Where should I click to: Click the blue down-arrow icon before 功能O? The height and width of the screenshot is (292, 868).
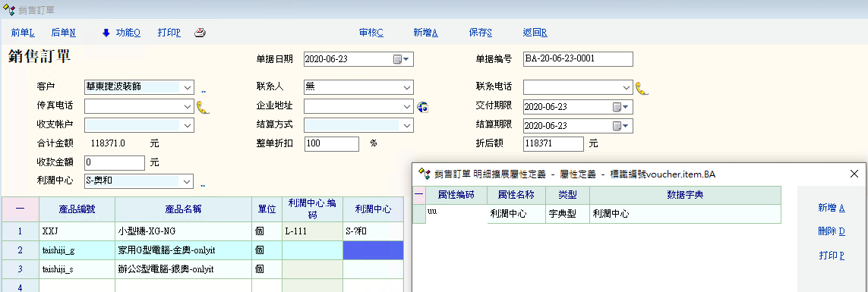106,33
